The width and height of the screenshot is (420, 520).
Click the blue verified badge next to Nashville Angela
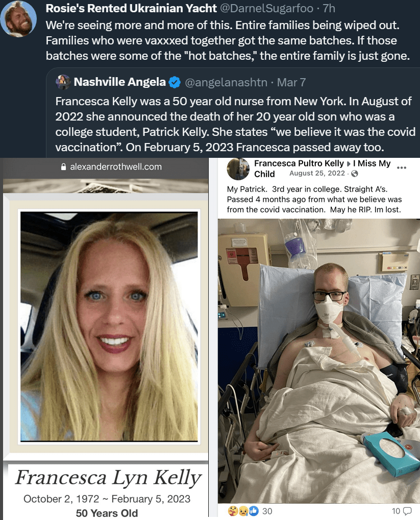click(175, 82)
